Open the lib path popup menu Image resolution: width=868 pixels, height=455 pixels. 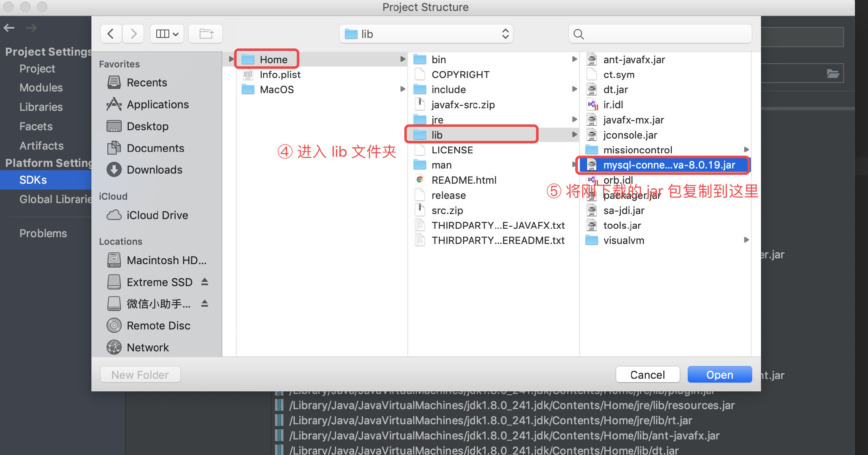pyautogui.click(x=426, y=34)
